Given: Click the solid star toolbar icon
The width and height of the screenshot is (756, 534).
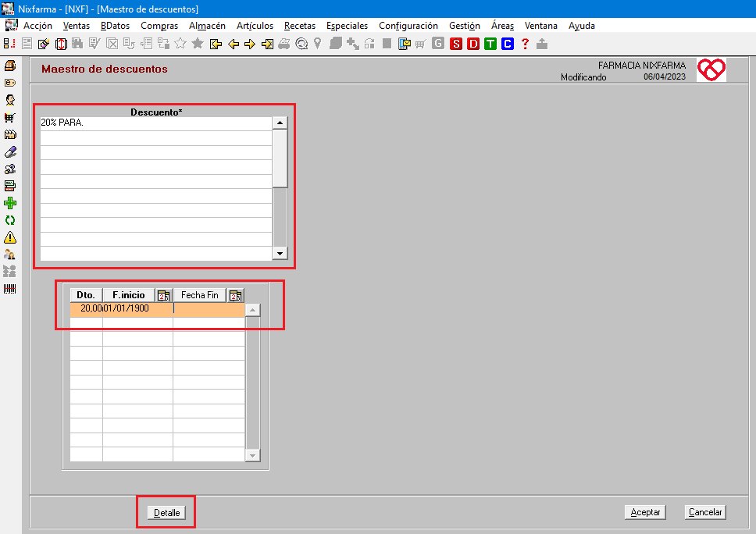Looking at the screenshot, I should click(197, 44).
